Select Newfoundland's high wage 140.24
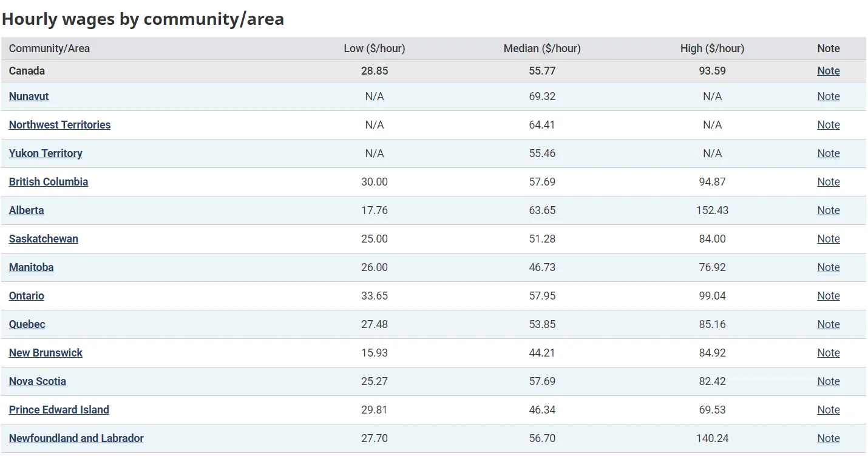868x459 pixels. click(712, 438)
